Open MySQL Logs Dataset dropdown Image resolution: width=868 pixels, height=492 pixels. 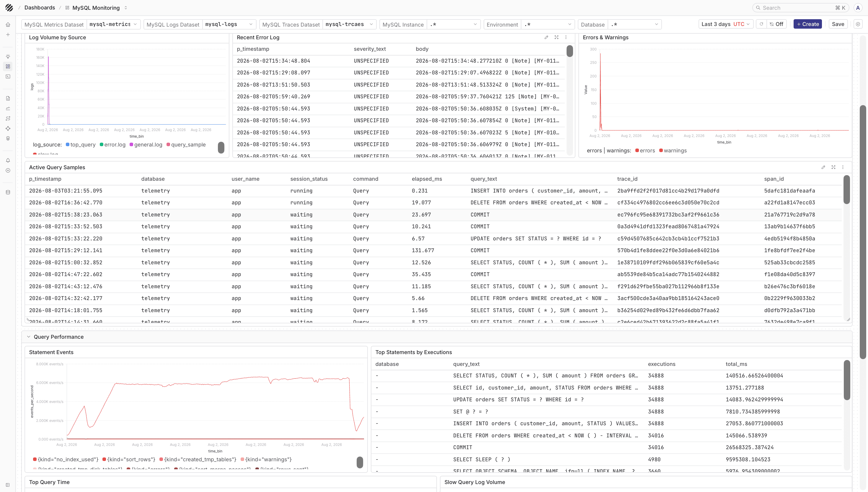[229, 24]
